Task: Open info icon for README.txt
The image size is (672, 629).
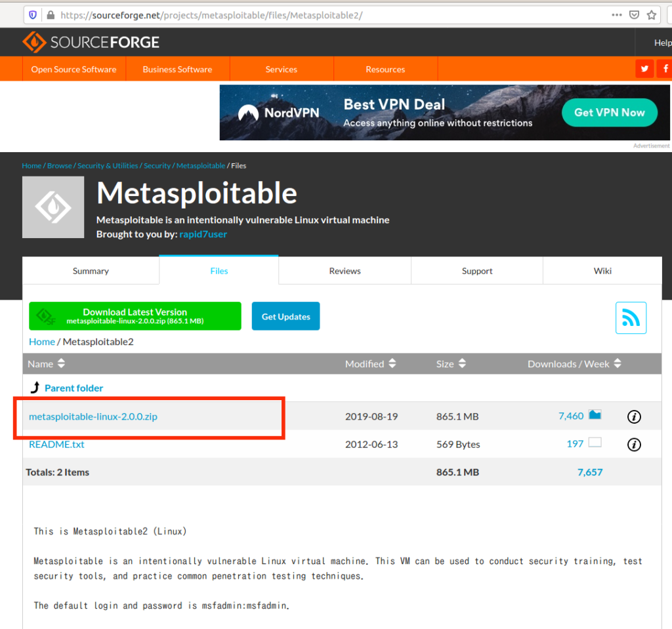Action: (x=634, y=444)
